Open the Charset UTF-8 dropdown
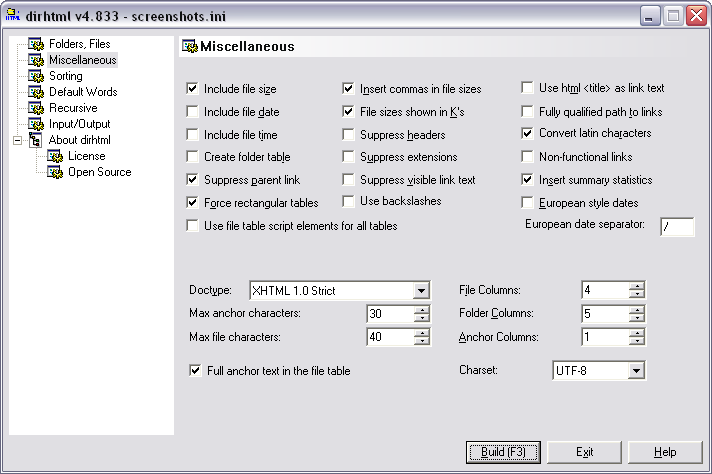This screenshot has height=474, width=712. pyautogui.click(x=636, y=370)
